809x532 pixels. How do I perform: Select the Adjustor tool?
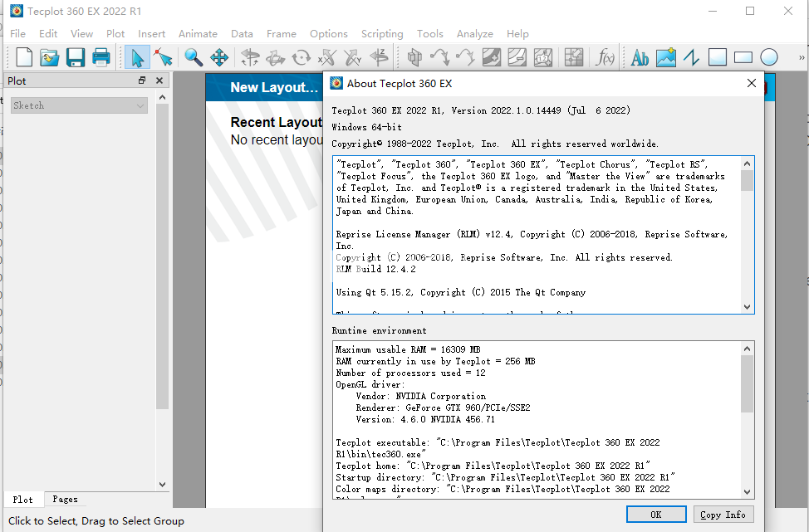click(164, 57)
